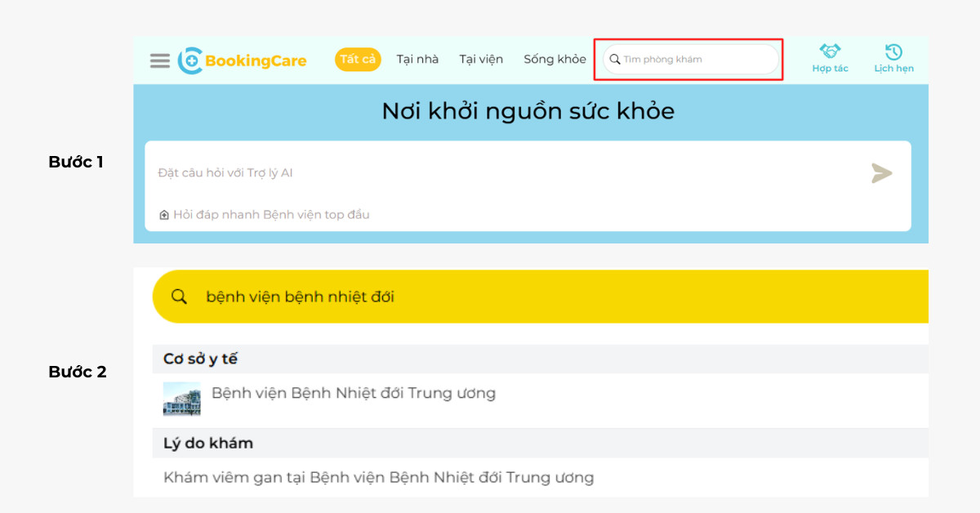The height and width of the screenshot is (513, 980).
Task: Switch to the Tại nhà tab
Action: pos(417,60)
